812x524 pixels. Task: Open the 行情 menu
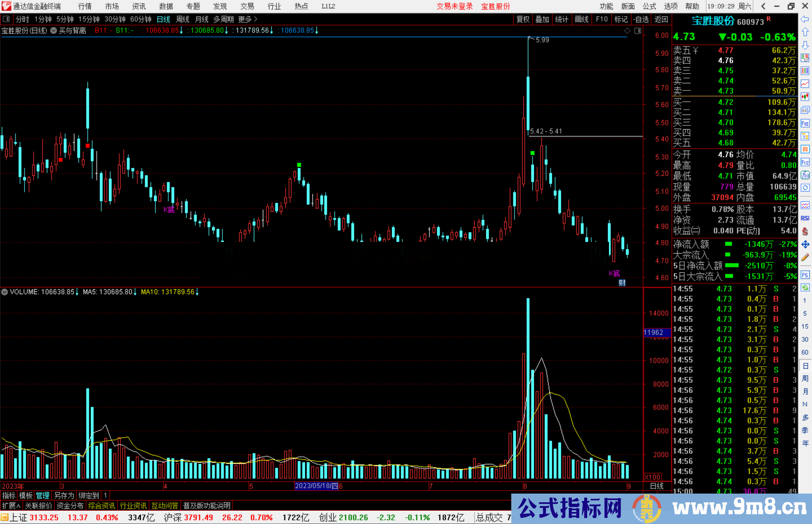(x=85, y=6)
